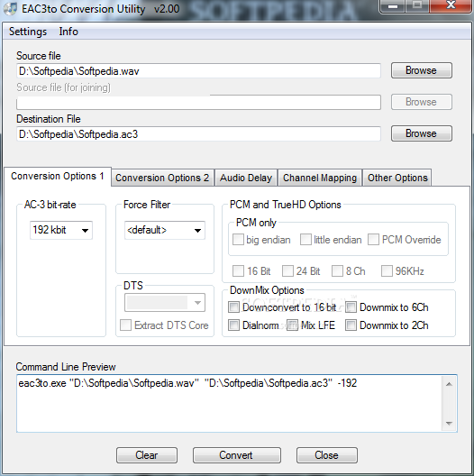
Task: Start conversion with the Convert button
Action: 236,455
